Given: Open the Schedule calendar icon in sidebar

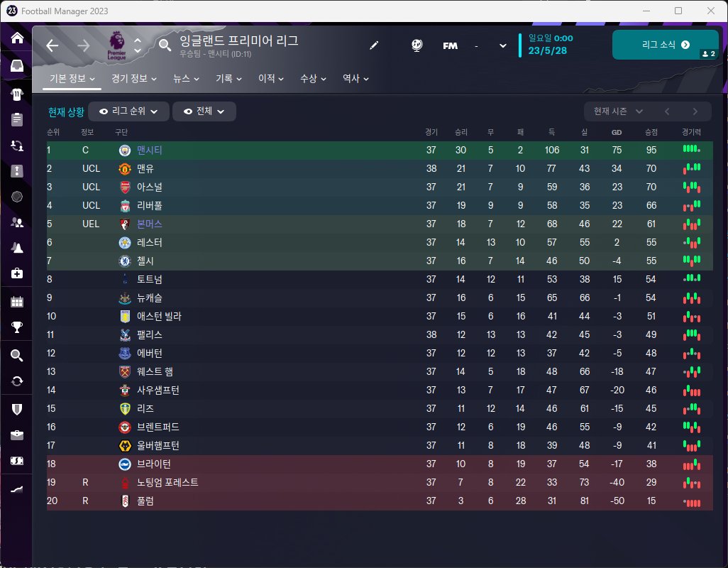Looking at the screenshot, I should tap(17, 302).
